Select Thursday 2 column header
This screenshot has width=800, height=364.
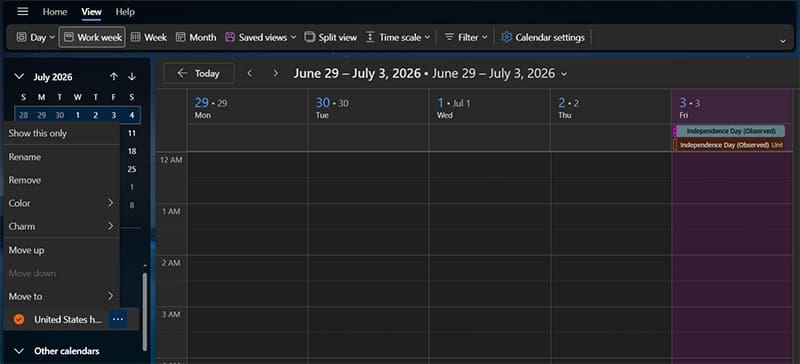click(611, 107)
